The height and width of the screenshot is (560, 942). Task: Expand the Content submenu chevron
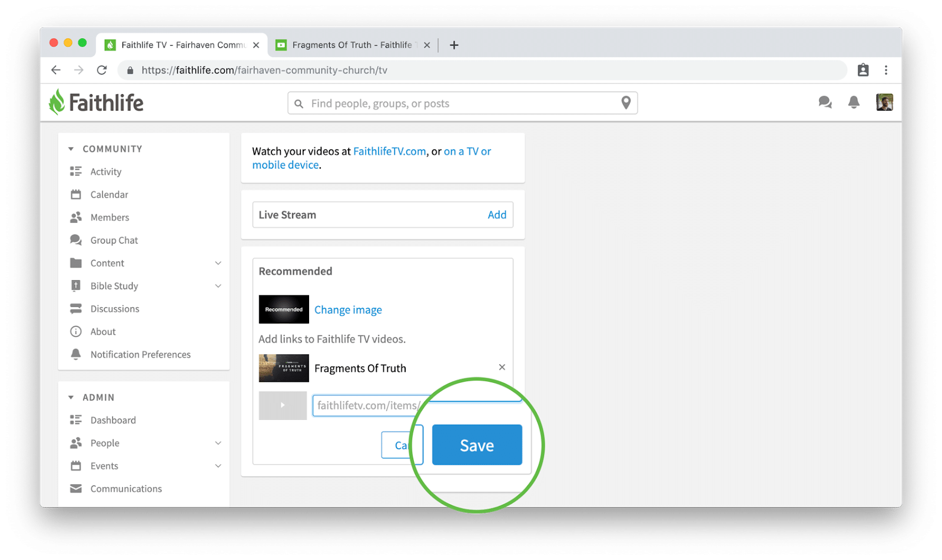pos(218,263)
